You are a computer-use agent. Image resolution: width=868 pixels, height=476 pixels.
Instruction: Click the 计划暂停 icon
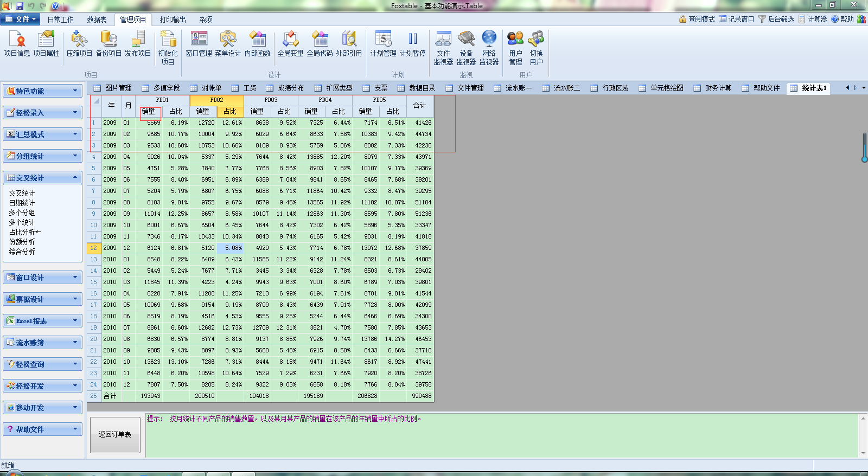pyautogui.click(x=412, y=44)
